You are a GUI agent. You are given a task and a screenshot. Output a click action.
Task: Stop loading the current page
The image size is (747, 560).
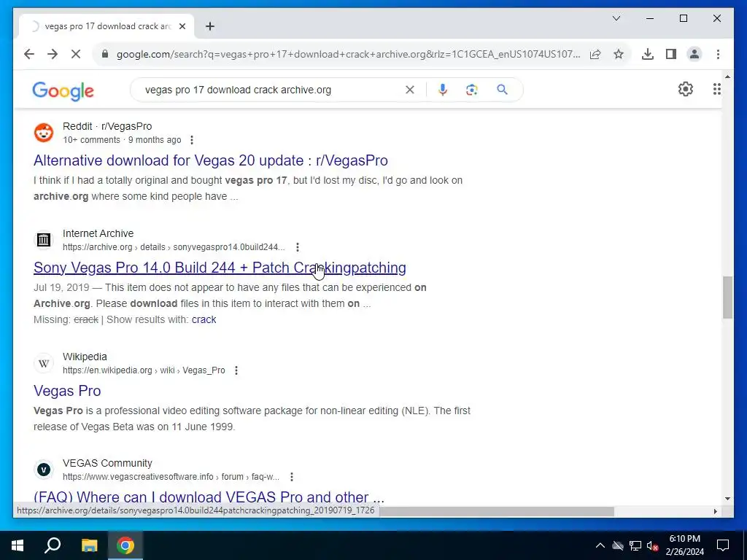pos(76,54)
